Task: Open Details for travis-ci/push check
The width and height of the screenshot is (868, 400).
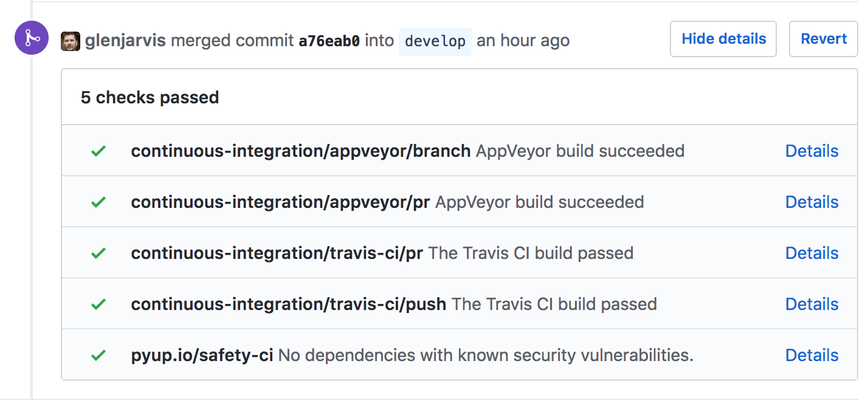Action: point(812,303)
